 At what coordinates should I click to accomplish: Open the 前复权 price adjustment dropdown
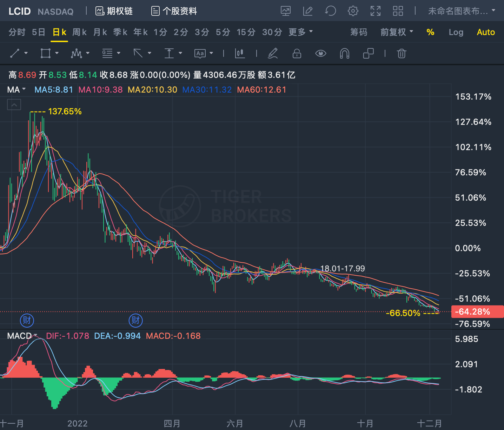[397, 32]
